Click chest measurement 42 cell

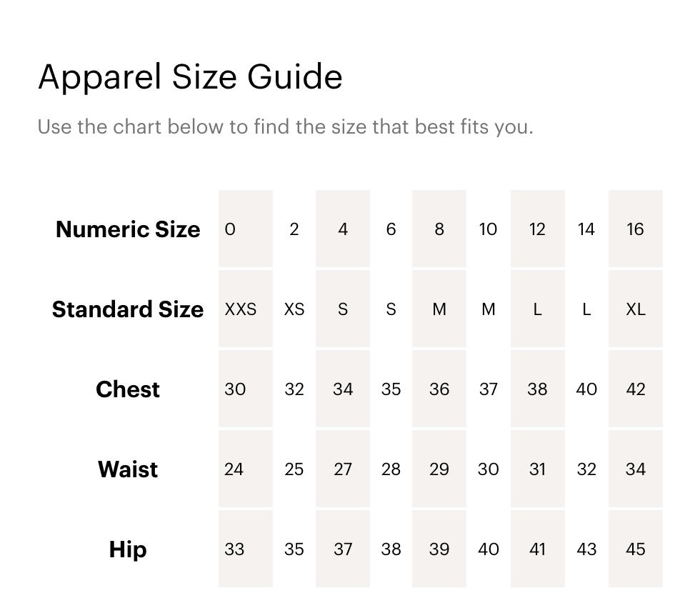pyautogui.click(x=635, y=389)
